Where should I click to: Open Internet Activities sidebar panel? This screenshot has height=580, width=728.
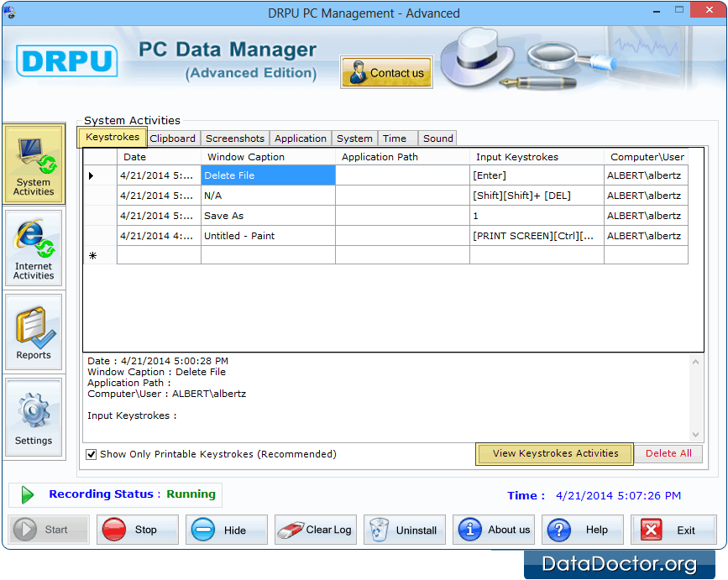[x=34, y=248]
